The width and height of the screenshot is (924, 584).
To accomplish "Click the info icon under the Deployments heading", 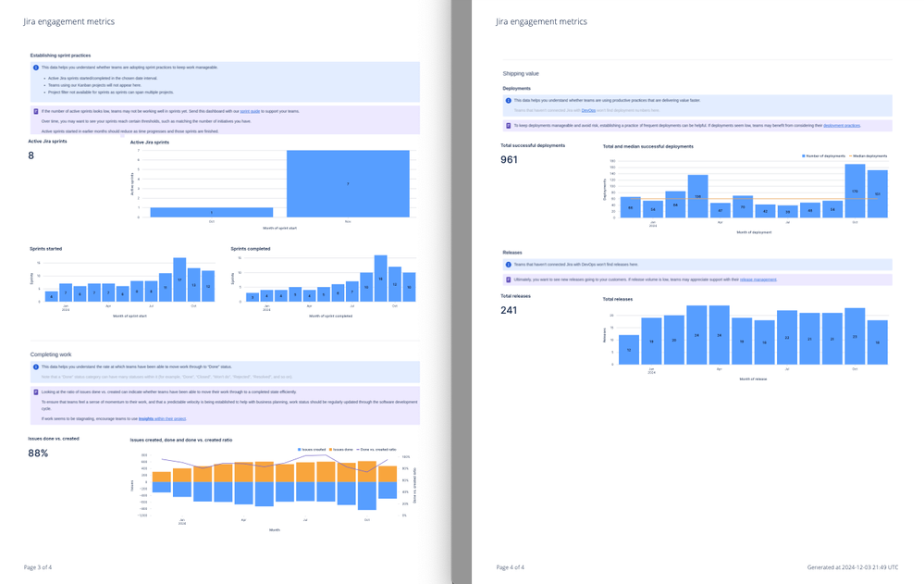I will 509,100.
